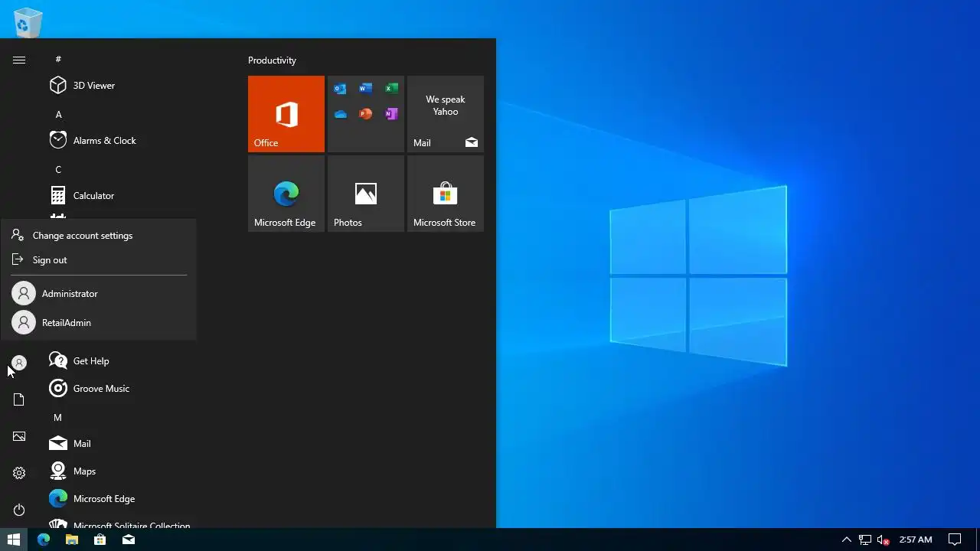Click the Windows Start button
Image resolution: width=980 pixels, height=551 pixels.
(x=14, y=540)
